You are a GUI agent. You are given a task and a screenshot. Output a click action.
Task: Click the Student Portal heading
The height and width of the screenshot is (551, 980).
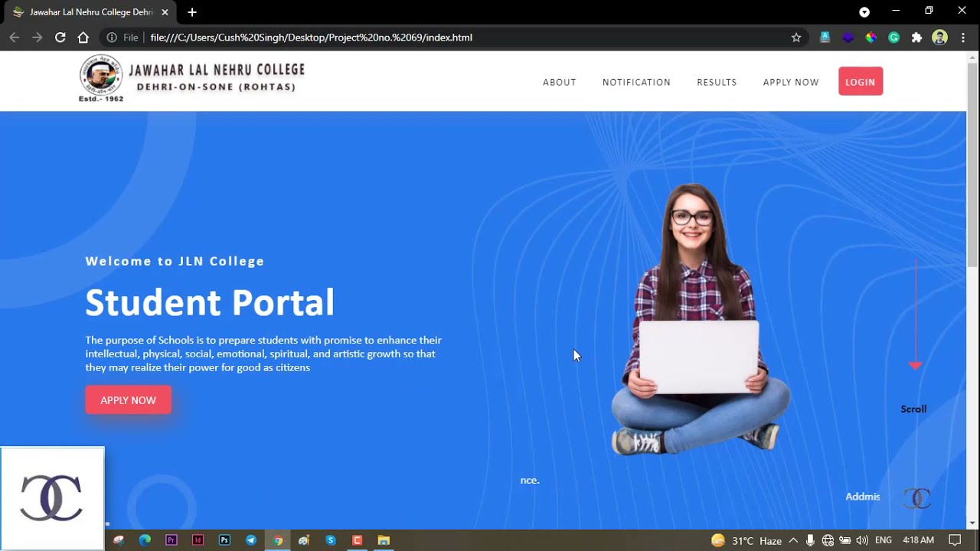tap(210, 303)
